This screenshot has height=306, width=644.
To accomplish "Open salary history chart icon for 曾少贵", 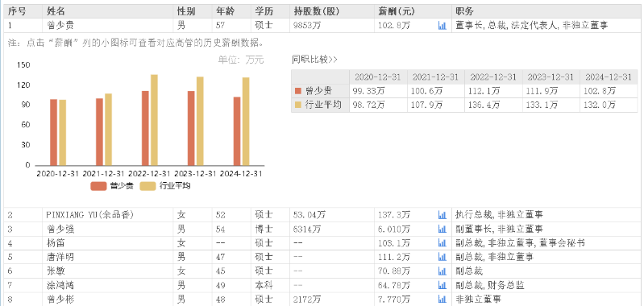I will (x=442, y=26).
